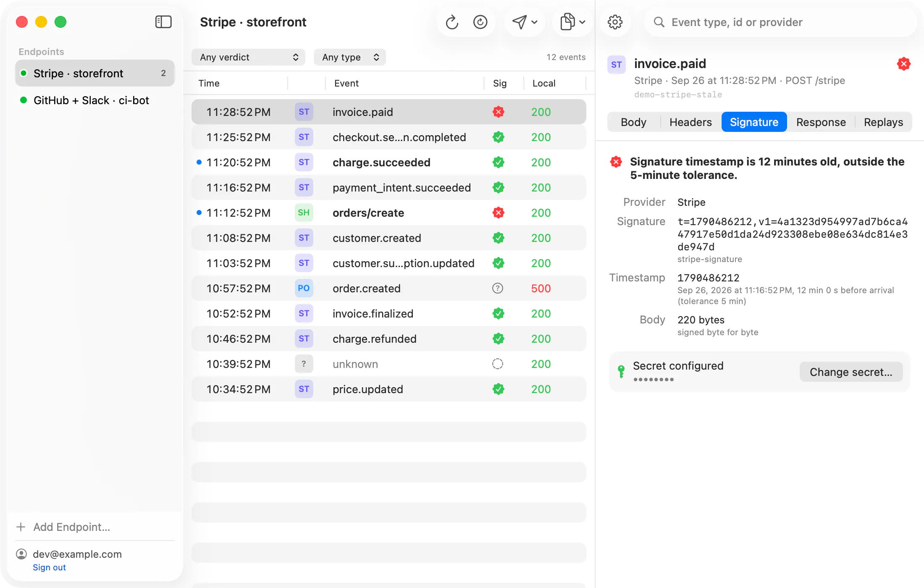Image resolution: width=924 pixels, height=588 pixels.
Task: Click the ST provider badge in detail header
Action: (x=616, y=65)
